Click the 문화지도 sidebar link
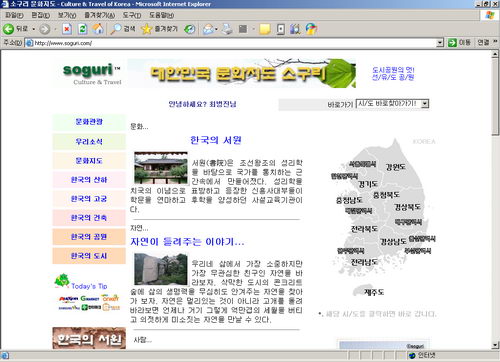 click(x=89, y=161)
